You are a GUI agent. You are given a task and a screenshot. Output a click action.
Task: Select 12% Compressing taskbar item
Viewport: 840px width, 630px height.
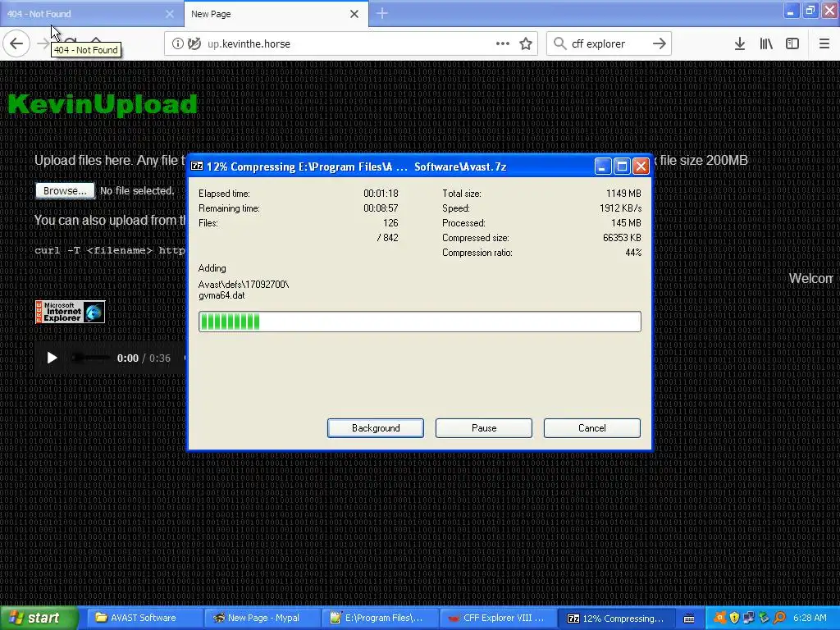pyautogui.click(x=617, y=618)
